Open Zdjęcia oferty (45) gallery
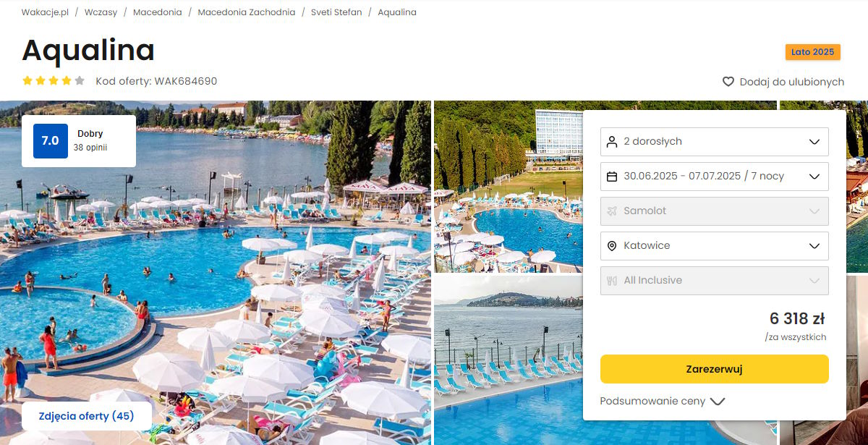This screenshot has width=868, height=445. (87, 416)
